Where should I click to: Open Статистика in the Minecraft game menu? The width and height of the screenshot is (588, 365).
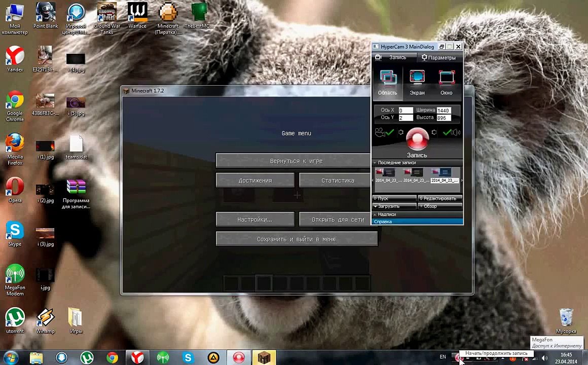(x=335, y=180)
